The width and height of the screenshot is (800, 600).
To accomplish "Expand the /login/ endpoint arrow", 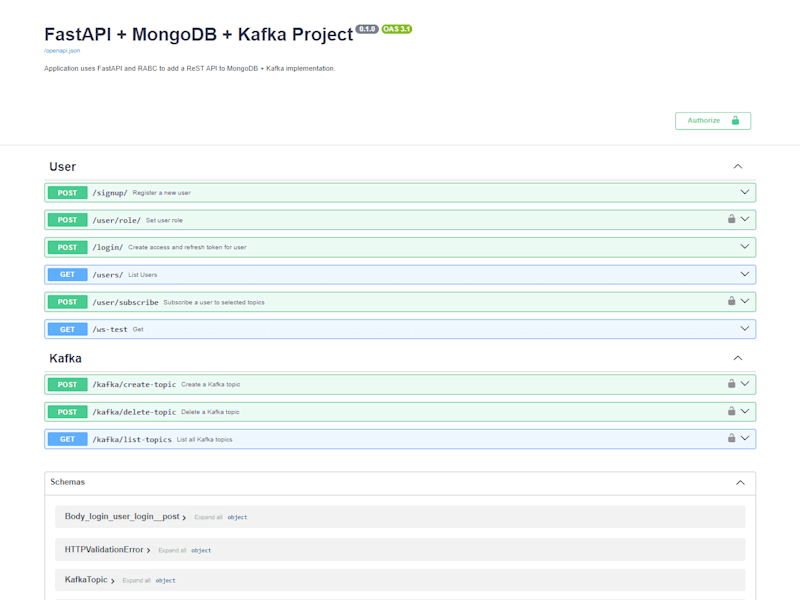I will pyautogui.click(x=745, y=247).
